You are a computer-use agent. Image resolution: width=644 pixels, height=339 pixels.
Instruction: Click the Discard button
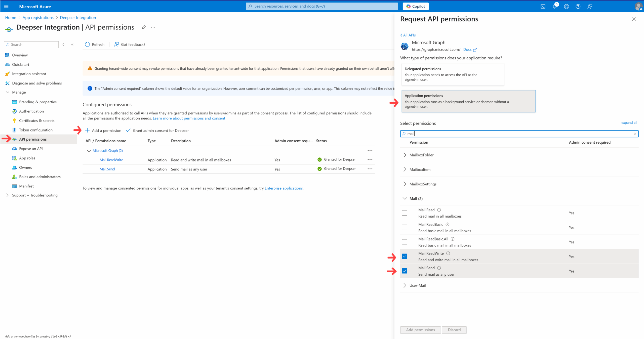coord(454,330)
